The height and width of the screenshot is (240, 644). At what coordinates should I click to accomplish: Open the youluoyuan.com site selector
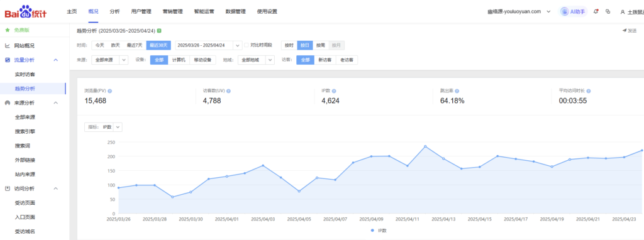[x=519, y=11]
